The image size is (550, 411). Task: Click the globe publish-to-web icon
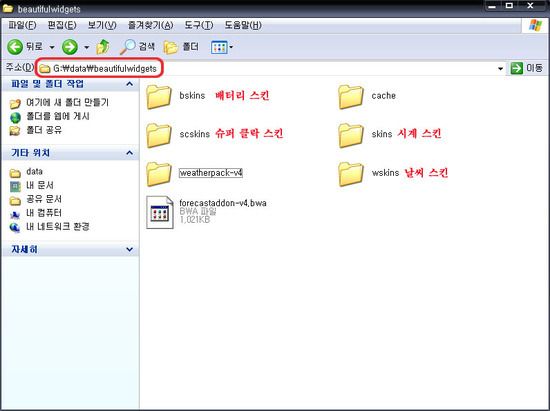click(15, 117)
